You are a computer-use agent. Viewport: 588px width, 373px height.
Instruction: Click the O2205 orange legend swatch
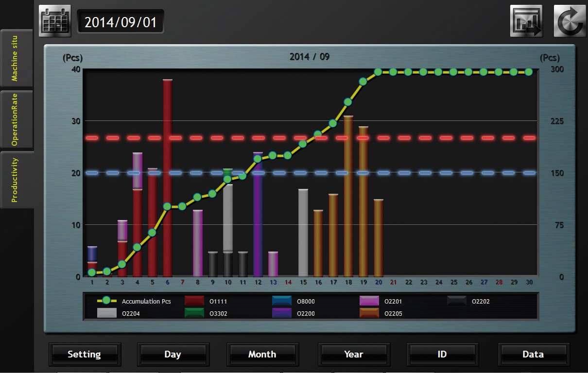[369, 313]
